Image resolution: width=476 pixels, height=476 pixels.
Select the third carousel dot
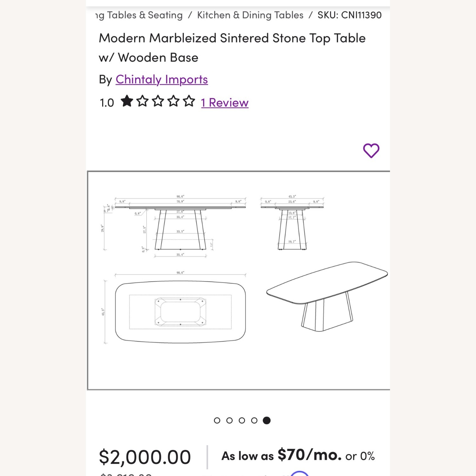242,420
